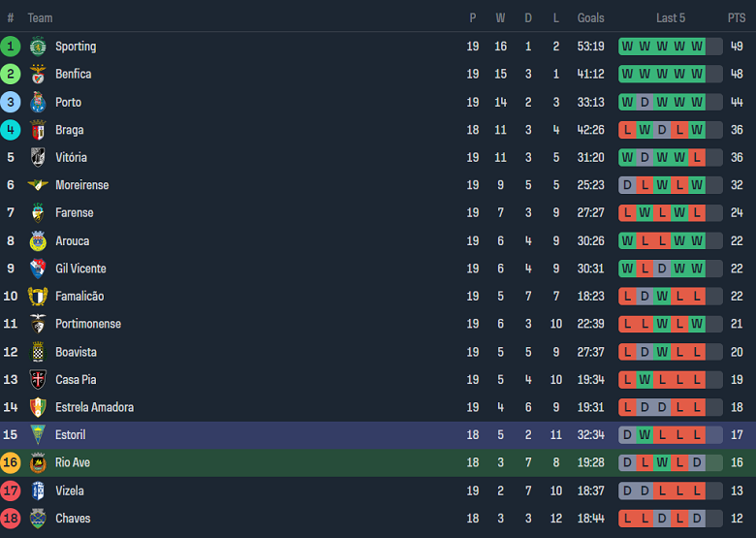756x538 pixels.
Task: Click Braga's first Last 5 loss badge
Action: pos(627,130)
